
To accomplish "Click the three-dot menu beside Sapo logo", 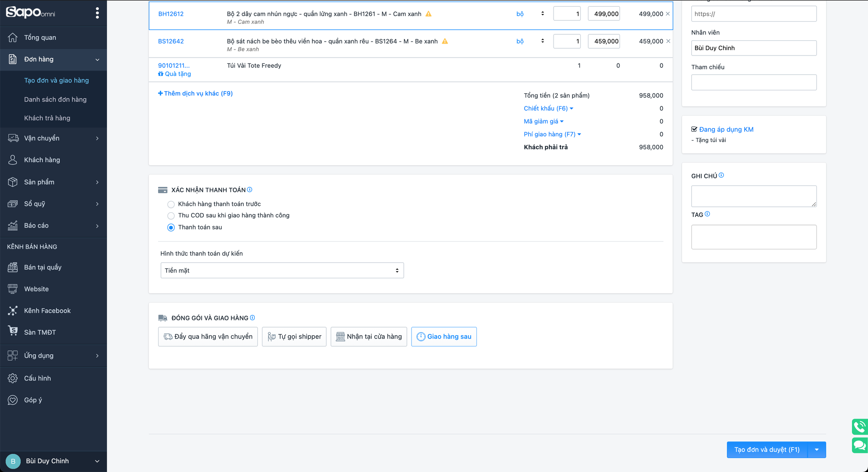I will [x=97, y=13].
